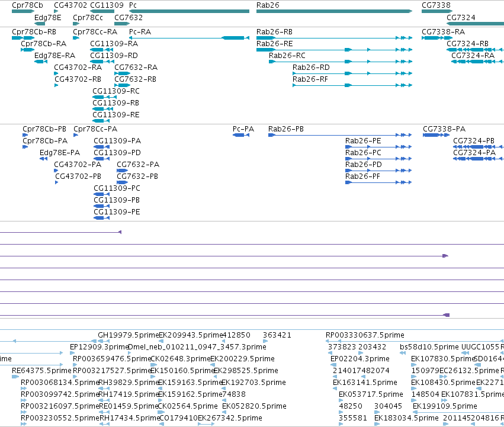This screenshot has width=504, height=427.
Task: Select the CG7338-RA transcript label
Action: 443,32
